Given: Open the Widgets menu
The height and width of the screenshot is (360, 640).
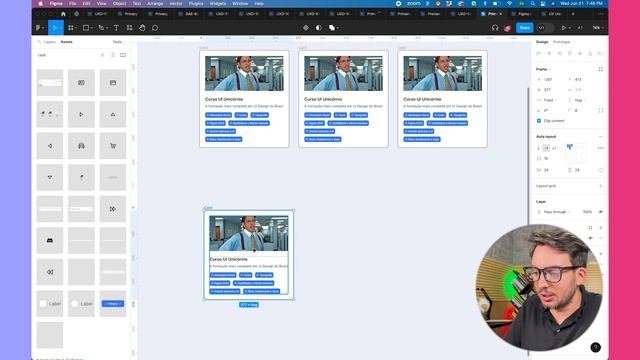Looking at the screenshot, I should (x=218, y=3).
